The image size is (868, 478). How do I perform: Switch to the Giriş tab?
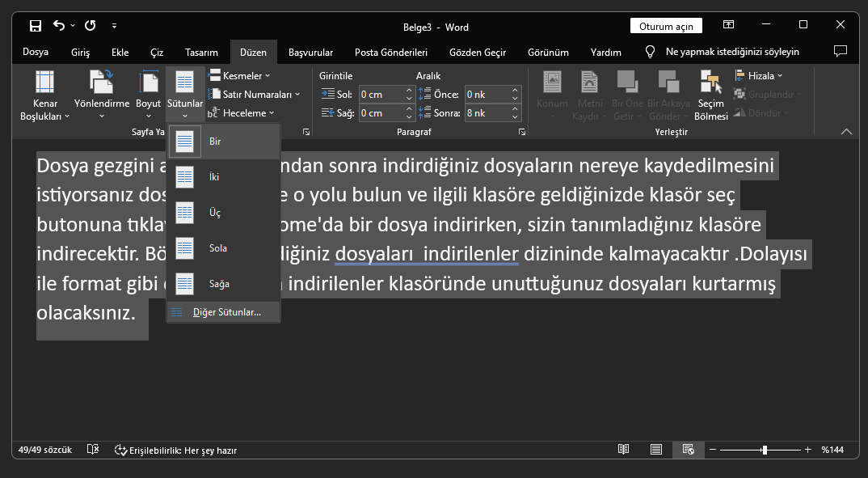click(80, 52)
